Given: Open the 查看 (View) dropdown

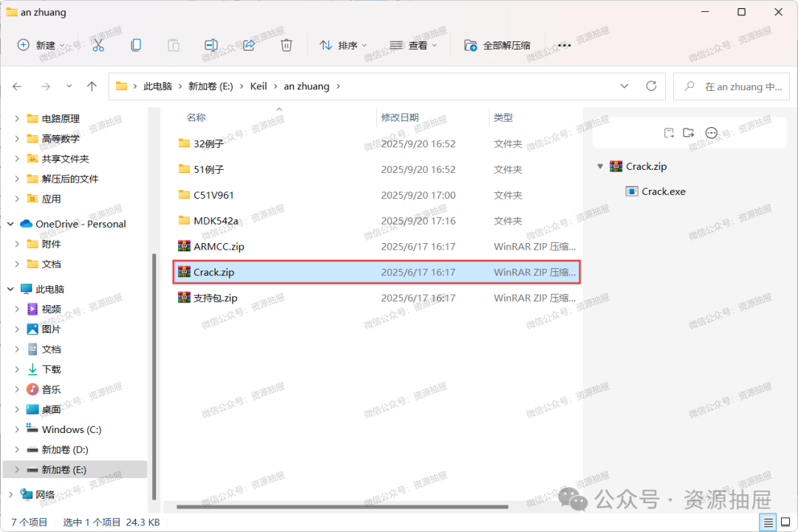Looking at the screenshot, I should pyautogui.click(x=413, y=45).
